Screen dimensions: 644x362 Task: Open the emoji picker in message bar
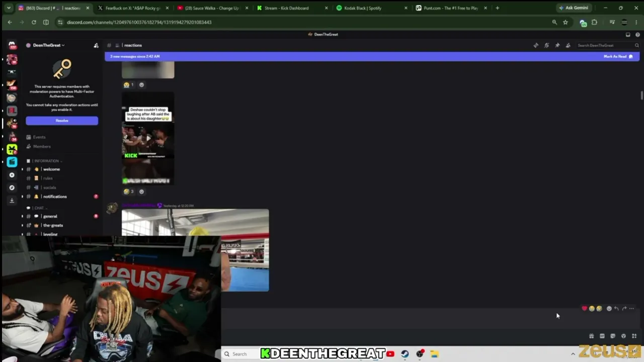point(623,336)
